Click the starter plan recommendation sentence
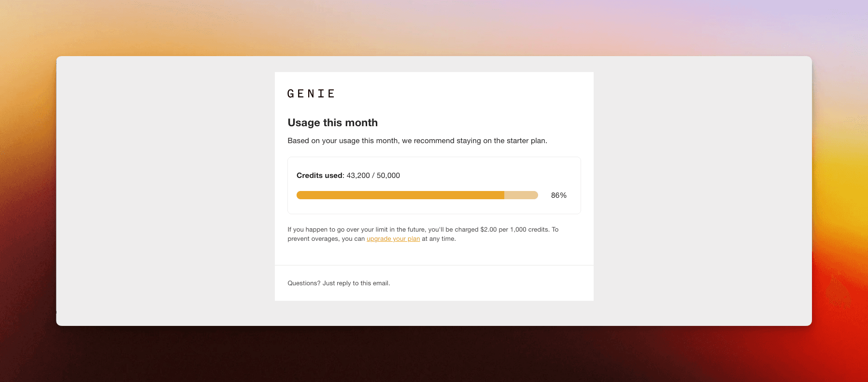This screenshot has height=382, width=868. (417, 141)
